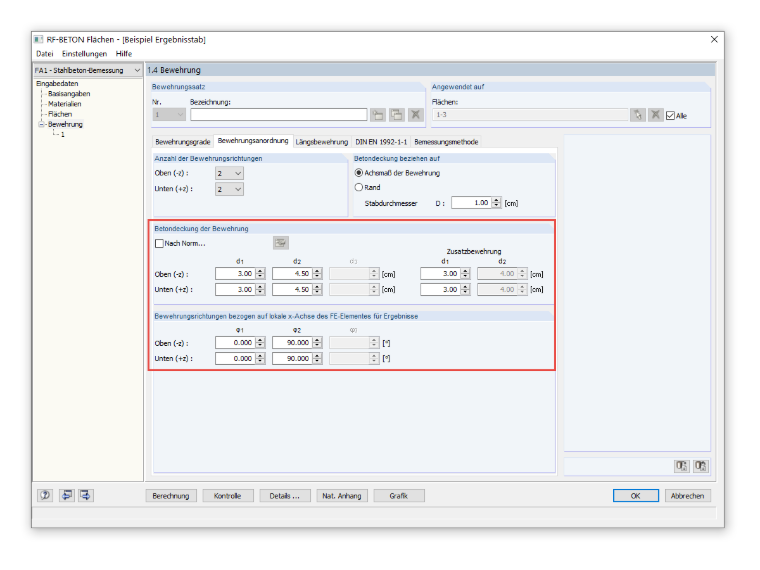Image resolution: width=760 pixels, height=570 pixels.
Task: Click the Bezeichnung text field
Action: (x=279, y=115)
